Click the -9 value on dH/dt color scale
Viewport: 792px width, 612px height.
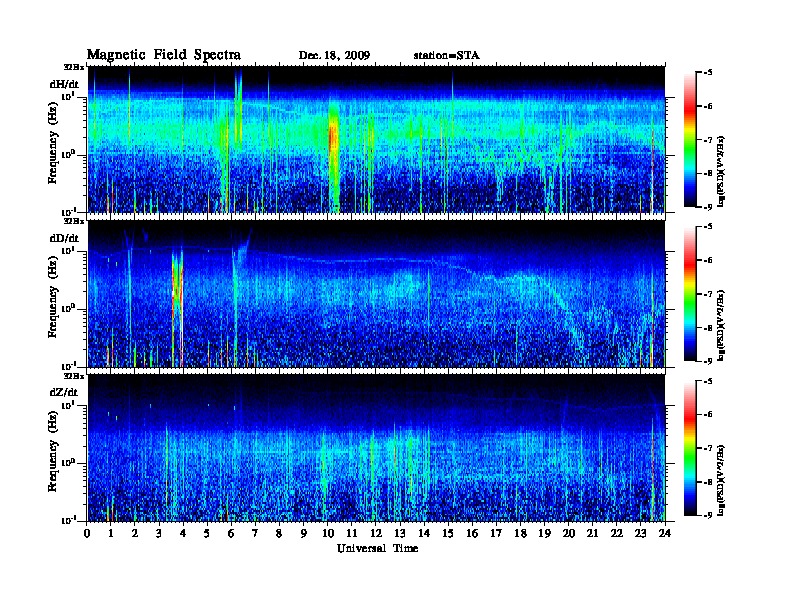(708, 207)
